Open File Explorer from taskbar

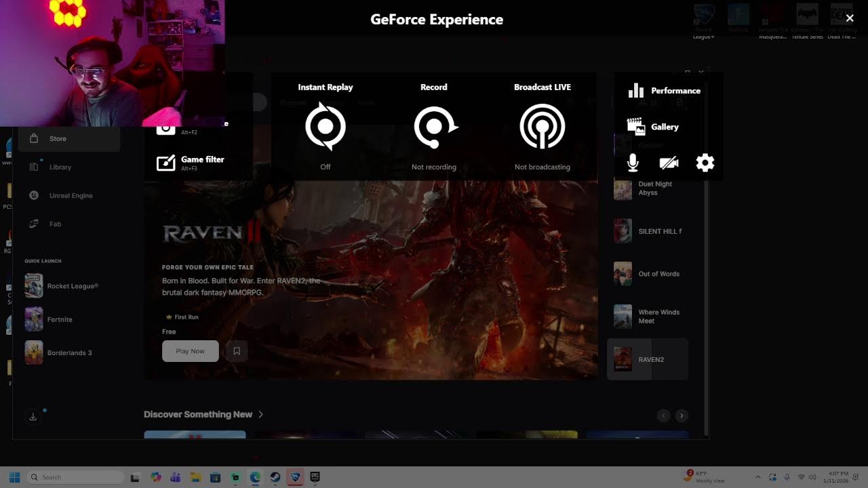click(x=195, y=477)
